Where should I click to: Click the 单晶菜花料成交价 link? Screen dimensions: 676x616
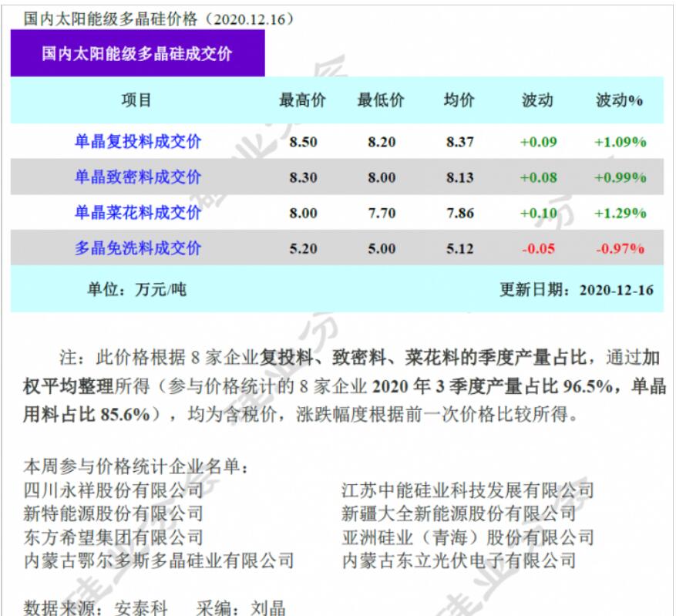click(x=137, y=213)
